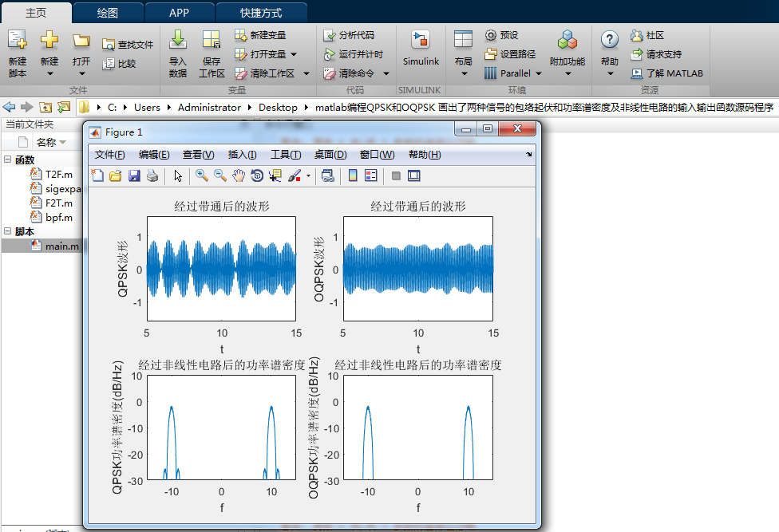The height and width of the screenshot is (532, 779).
Task: Click Run and Time (运行并计时) button
Action: tap(354, 54)
